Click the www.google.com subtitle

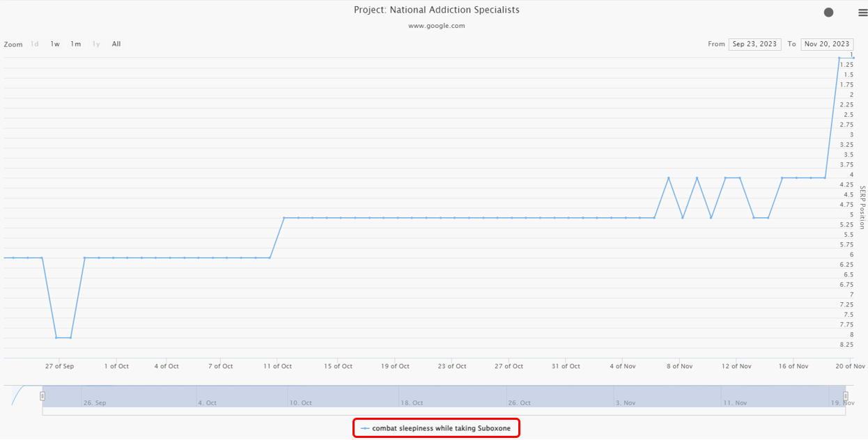436,26
